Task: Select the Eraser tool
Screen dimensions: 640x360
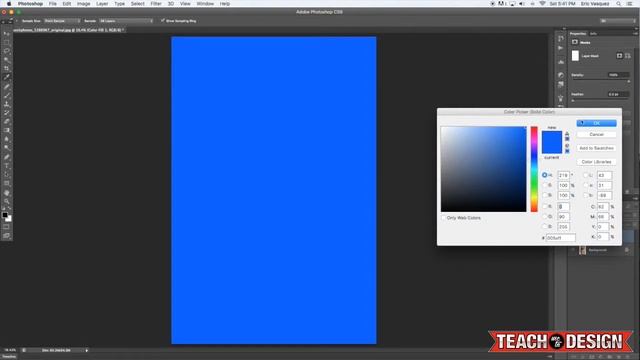Action: [x=7, y=122]
